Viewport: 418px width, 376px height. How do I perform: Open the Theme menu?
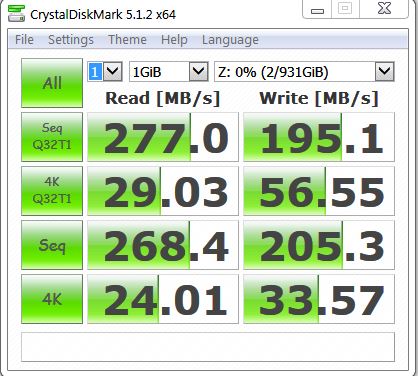127,40
